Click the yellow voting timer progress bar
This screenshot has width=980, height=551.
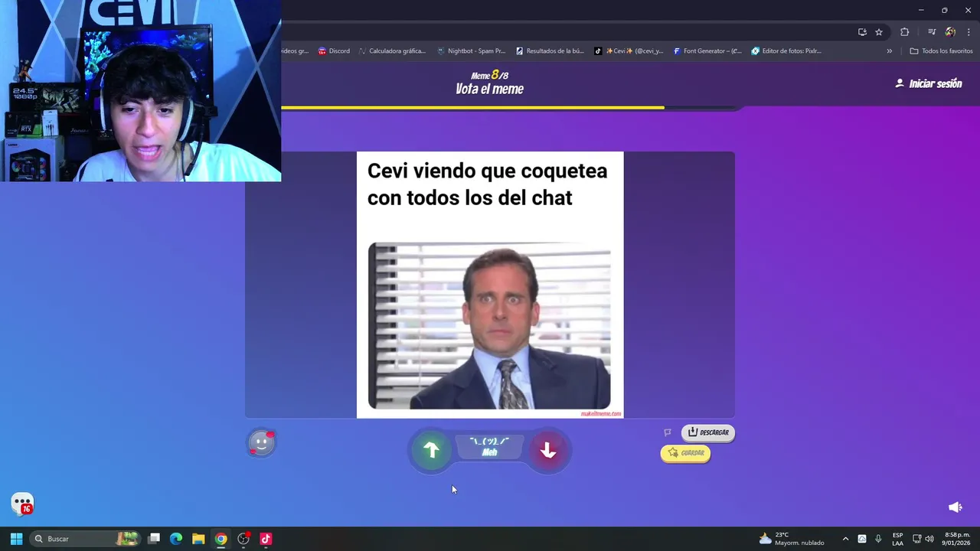(473, 108)
